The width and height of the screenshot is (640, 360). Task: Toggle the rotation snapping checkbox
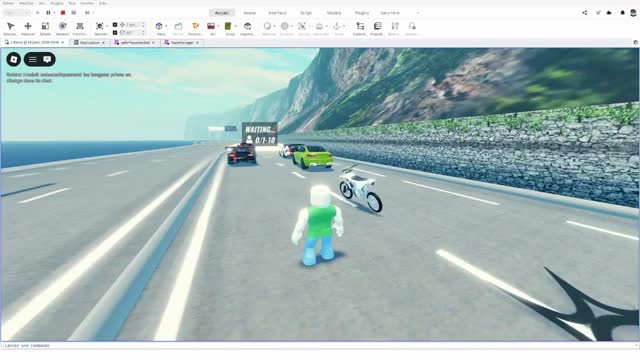(x=115, y=33)
